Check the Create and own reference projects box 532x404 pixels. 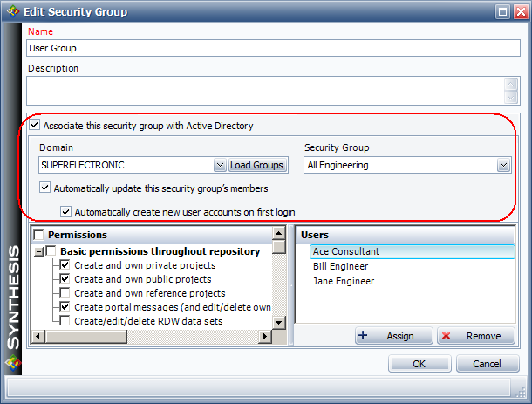[x=66, y=293]
